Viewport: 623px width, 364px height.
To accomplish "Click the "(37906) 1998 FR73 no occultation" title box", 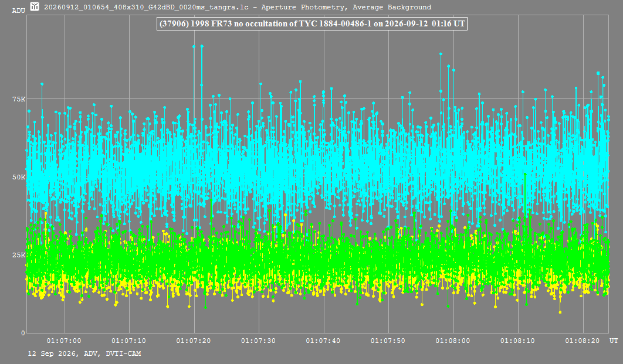I will coord(312,23).
